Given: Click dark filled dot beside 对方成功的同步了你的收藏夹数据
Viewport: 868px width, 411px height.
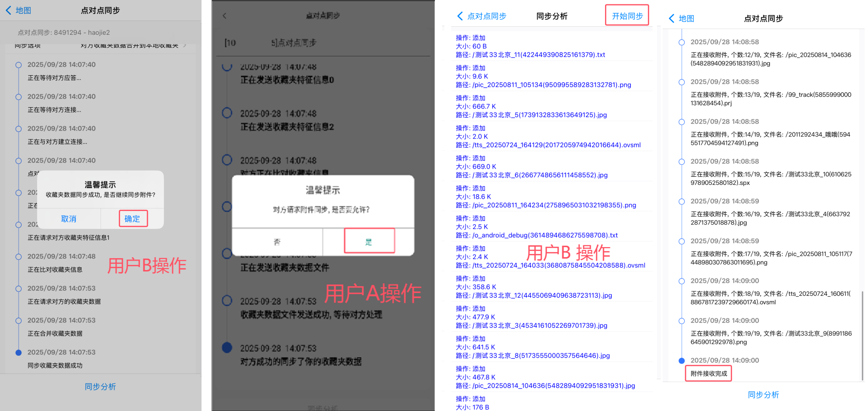Looking at the screenshot, I should 227,348.
